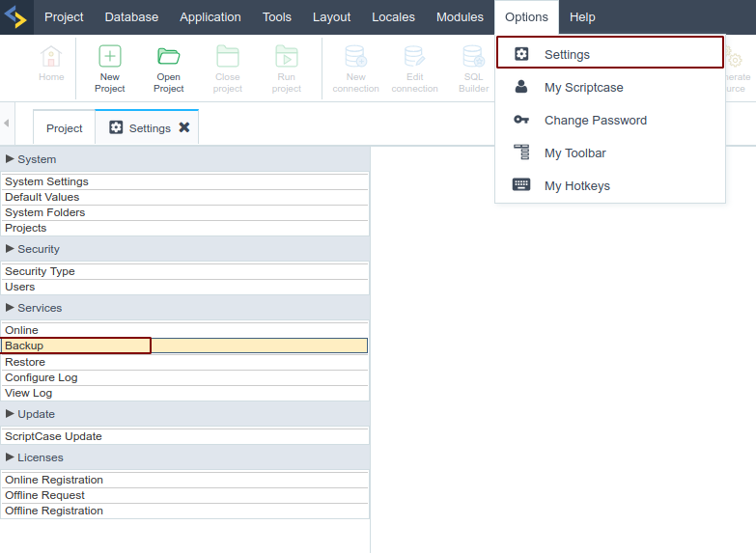Screen dimensions: 756x553
Task: Switch to the Project tab
Action: click(x=65, y=128)
